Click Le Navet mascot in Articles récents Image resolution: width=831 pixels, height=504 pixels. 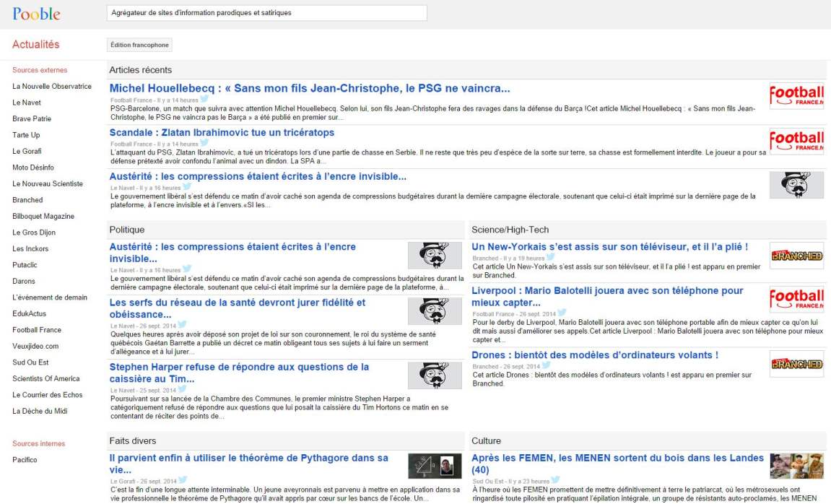796,185
